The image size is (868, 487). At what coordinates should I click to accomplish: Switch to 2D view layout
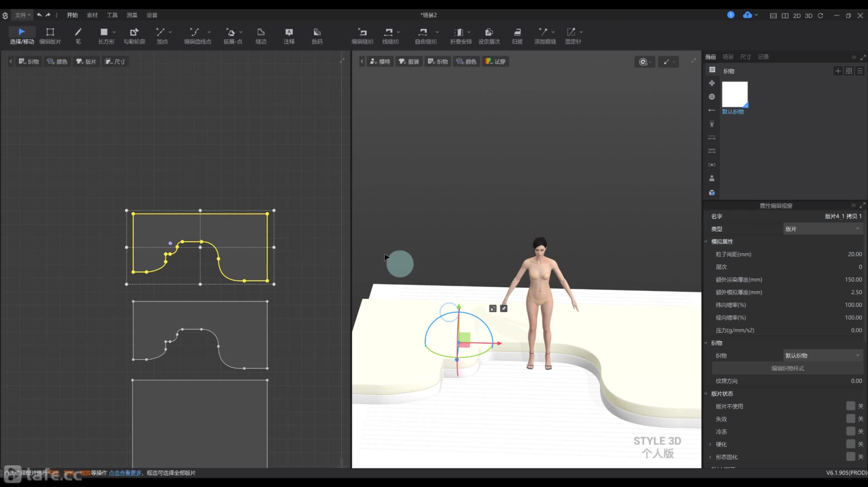797,16
